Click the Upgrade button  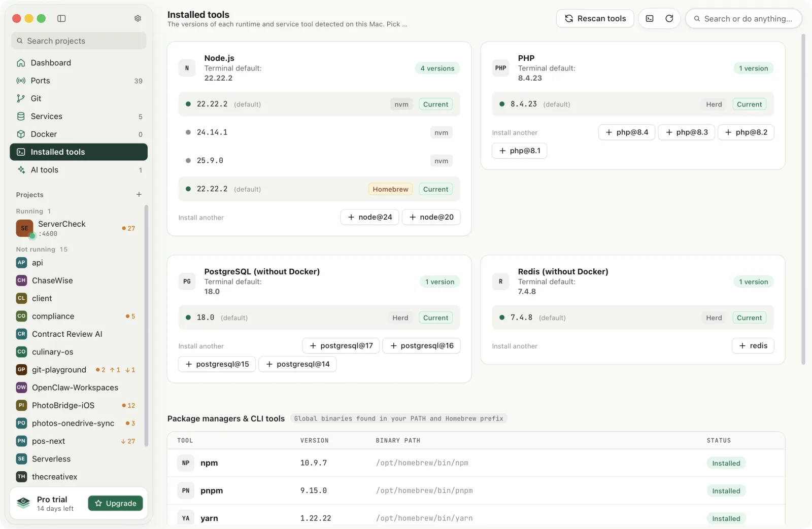[116, 503]
